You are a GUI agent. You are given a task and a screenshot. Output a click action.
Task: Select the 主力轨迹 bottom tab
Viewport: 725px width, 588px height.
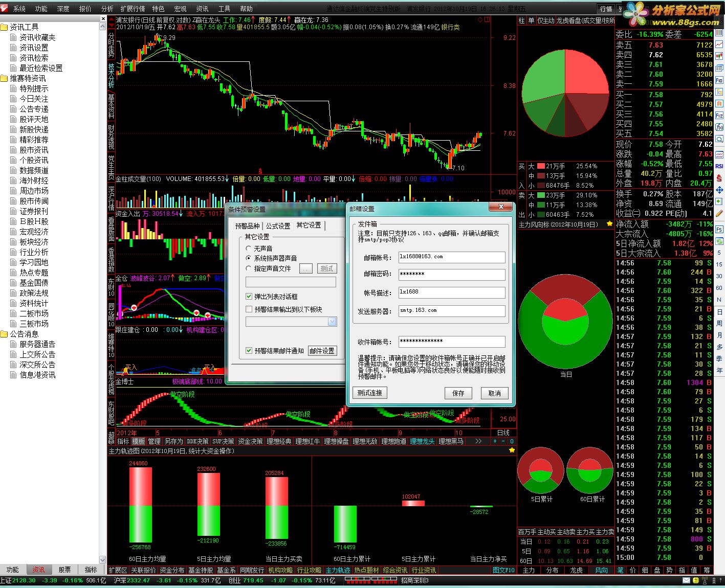pyautogui.click(x=338, y=570)
